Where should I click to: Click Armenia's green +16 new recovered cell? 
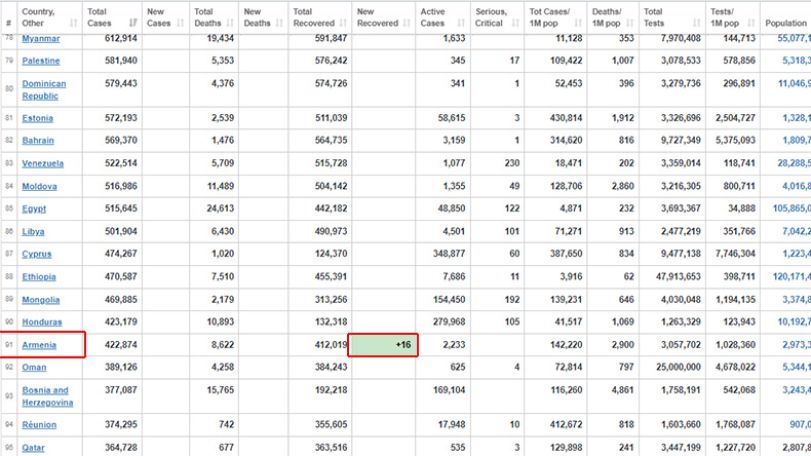point(383,345)
